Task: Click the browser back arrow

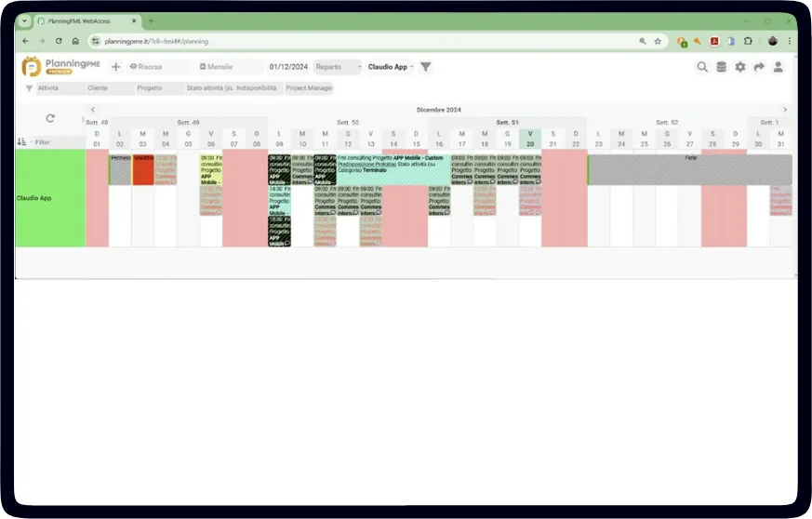Action: [25, 41]
